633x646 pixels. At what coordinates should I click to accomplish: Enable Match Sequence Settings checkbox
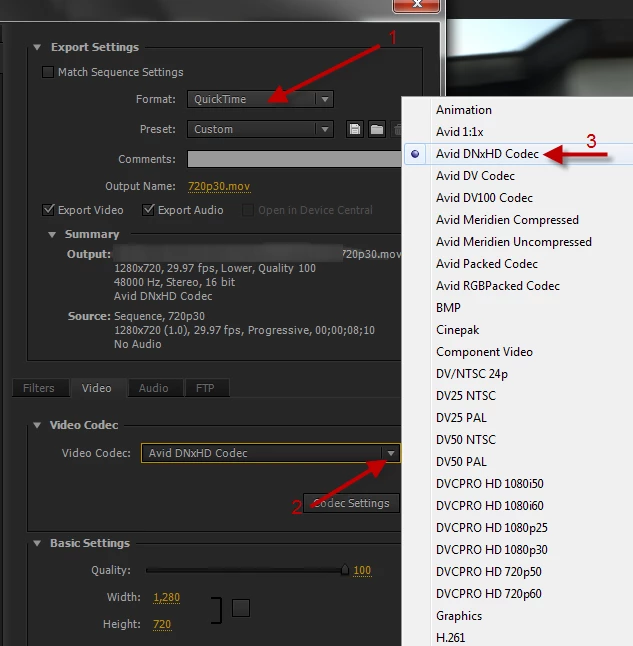(48, 72)
